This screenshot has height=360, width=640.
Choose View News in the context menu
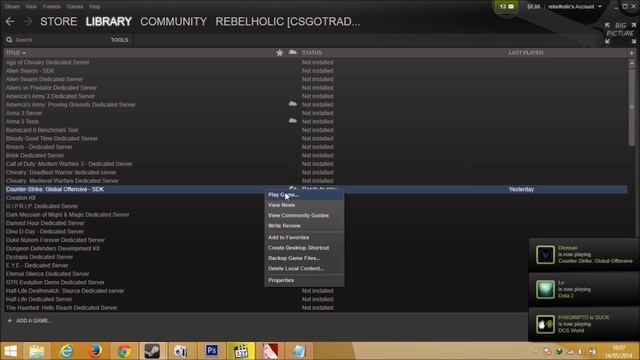coord(304,205)
